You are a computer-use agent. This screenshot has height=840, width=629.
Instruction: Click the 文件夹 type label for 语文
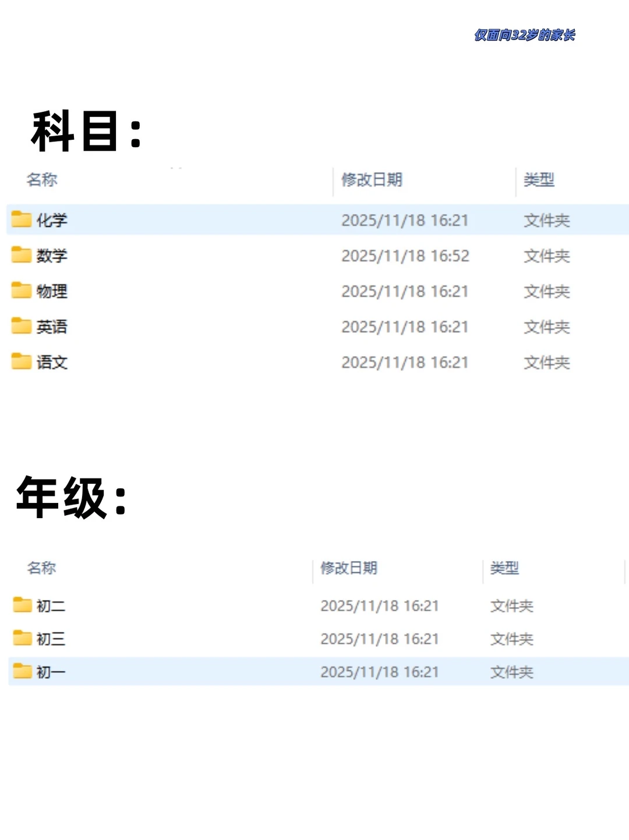click(x=546, y=362)
